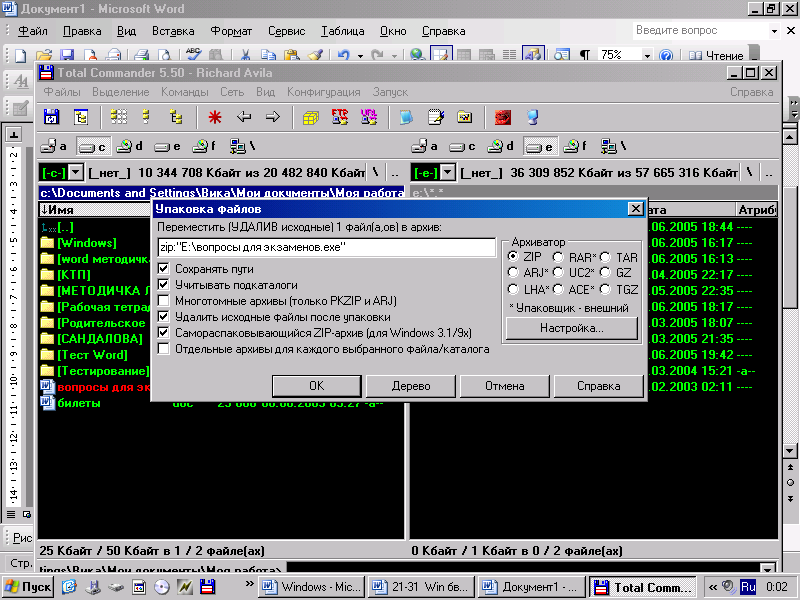800x600 pixels.
Task: Click Word's new document icon
Action: [20, 54]
